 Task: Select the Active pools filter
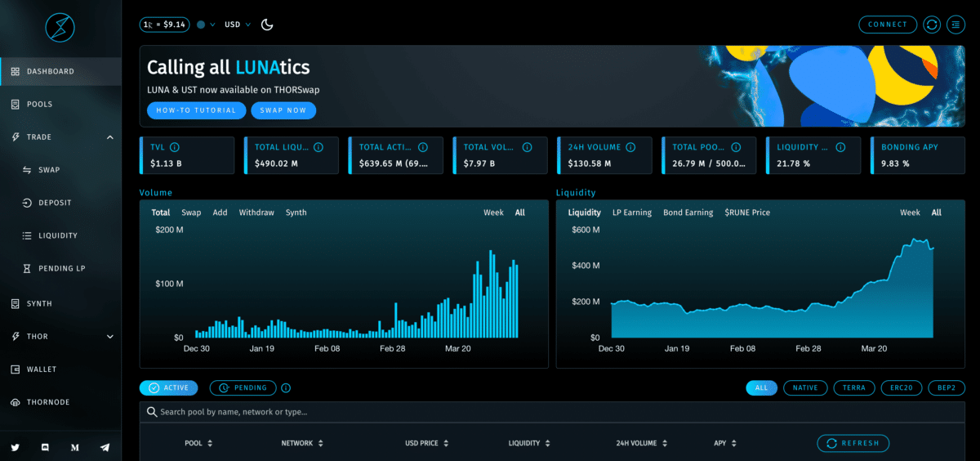[x=168, y=388]
